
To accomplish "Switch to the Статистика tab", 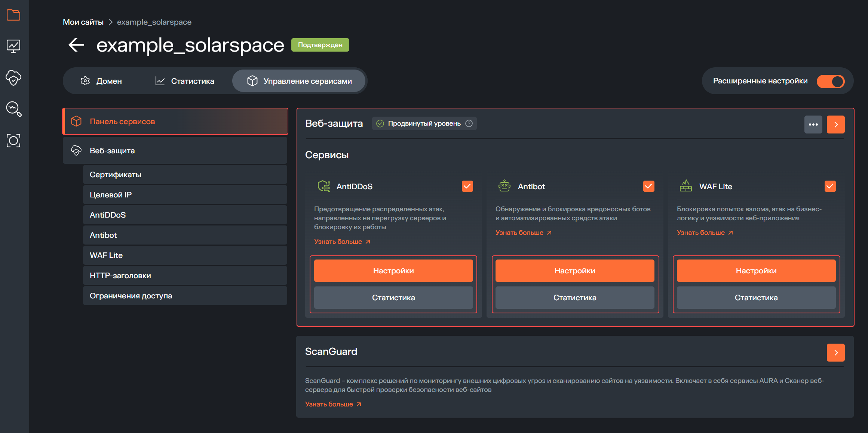I will [x=185, y=81].
